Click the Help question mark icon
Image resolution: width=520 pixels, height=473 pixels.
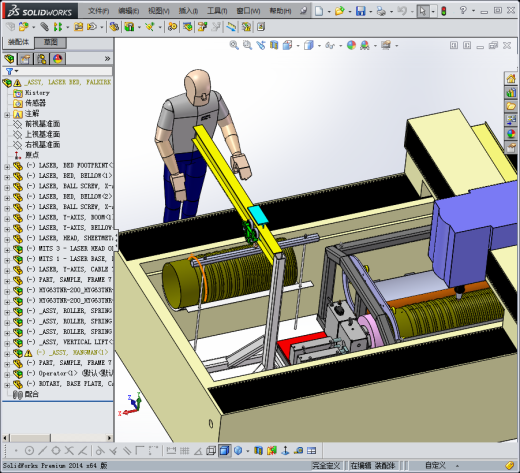tap(463, 10)
